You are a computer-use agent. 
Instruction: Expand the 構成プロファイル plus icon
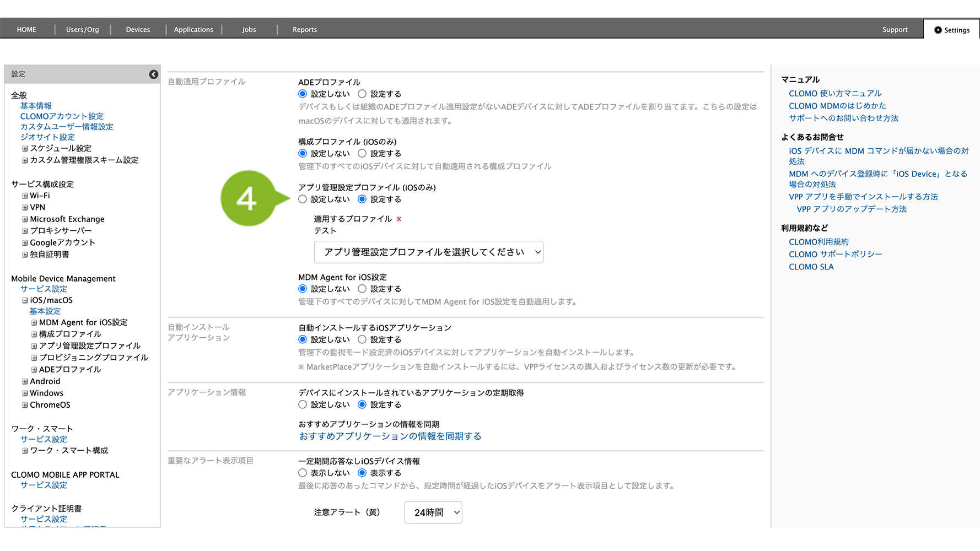coord(34,334)
